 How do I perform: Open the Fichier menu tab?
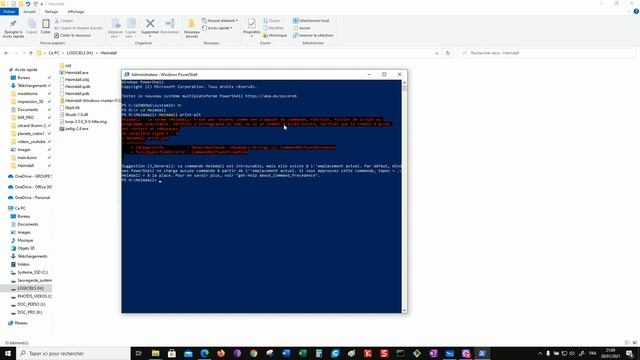click(9, 12)
